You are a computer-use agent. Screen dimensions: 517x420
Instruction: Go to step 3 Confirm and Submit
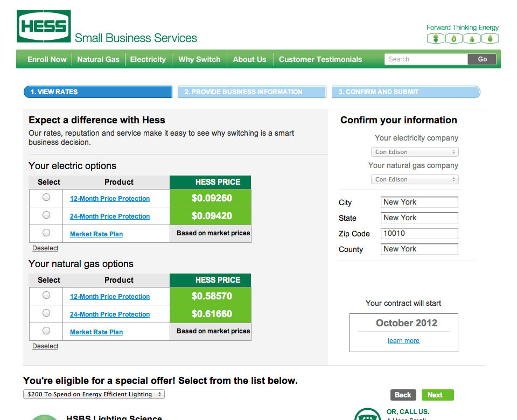tap(406, 92)
